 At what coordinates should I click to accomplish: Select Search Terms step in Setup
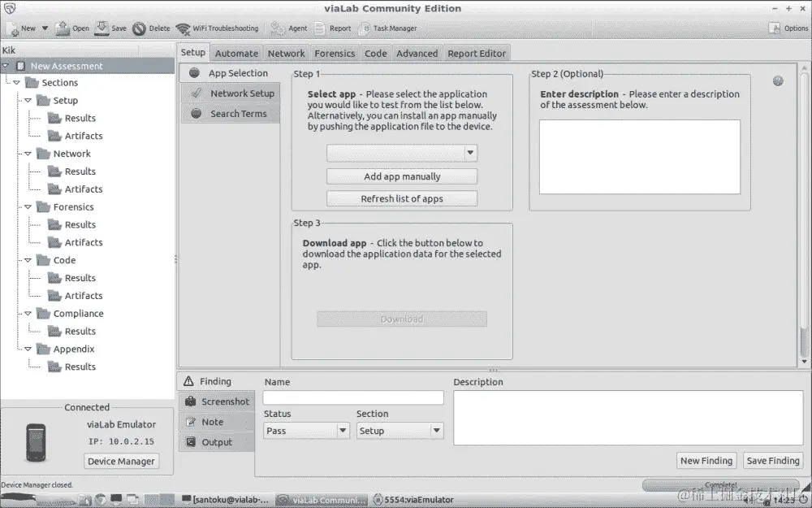click(x=231, y=114)
